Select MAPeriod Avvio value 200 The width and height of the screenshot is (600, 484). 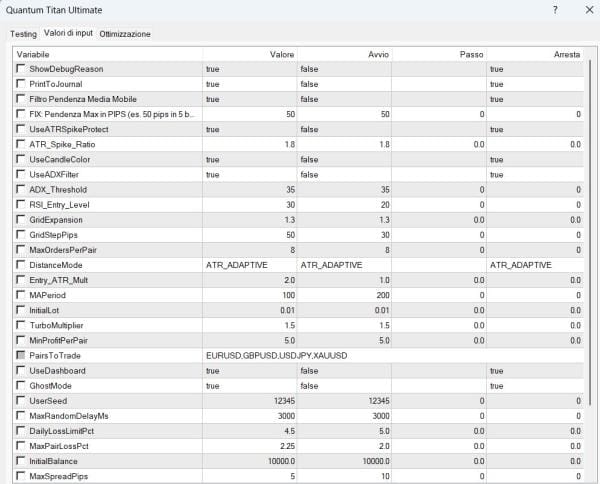pos(344,295)
